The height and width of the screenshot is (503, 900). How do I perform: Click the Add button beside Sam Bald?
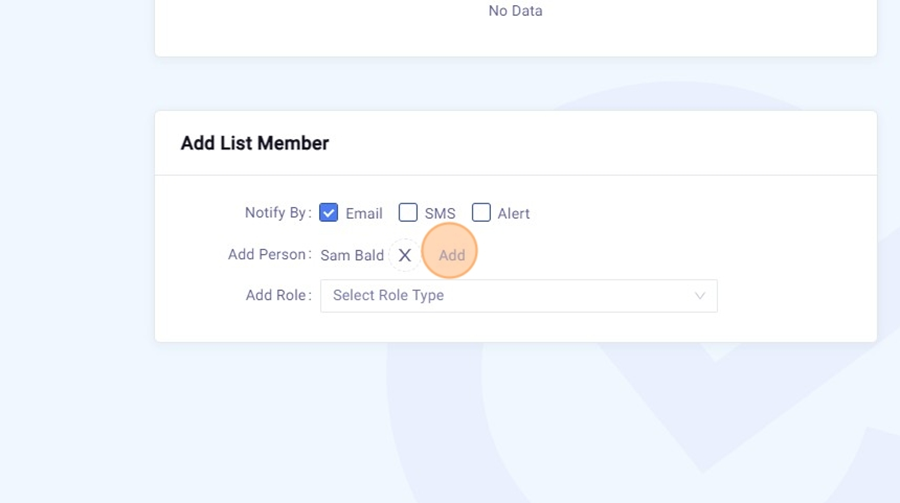click(452, 255)
